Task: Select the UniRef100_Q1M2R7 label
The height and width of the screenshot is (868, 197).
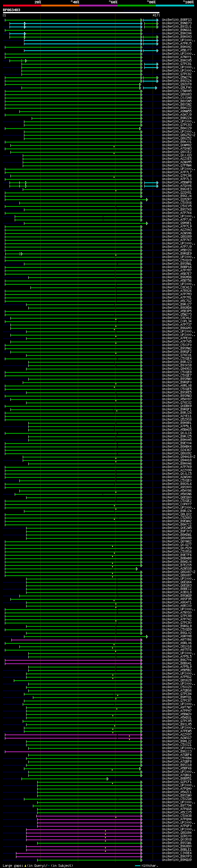Action: [177, 200]
